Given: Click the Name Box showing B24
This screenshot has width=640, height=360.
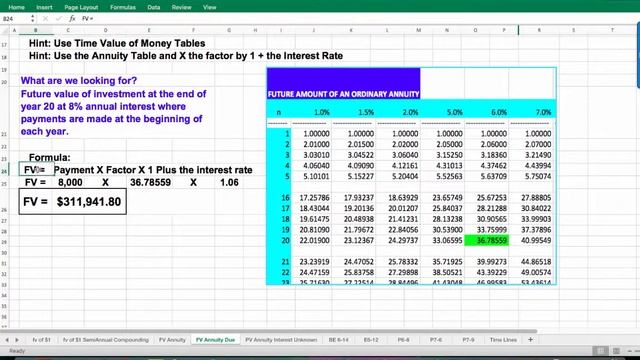Looking at the screenshot, I should pyautogui.click(x=15, y=19).
